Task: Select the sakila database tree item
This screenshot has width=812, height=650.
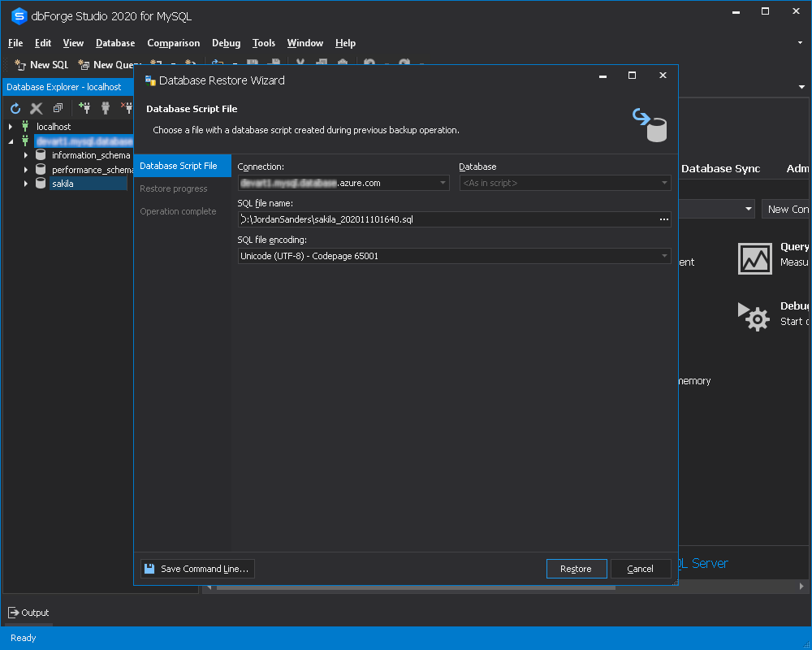Action: click(63, 184)
